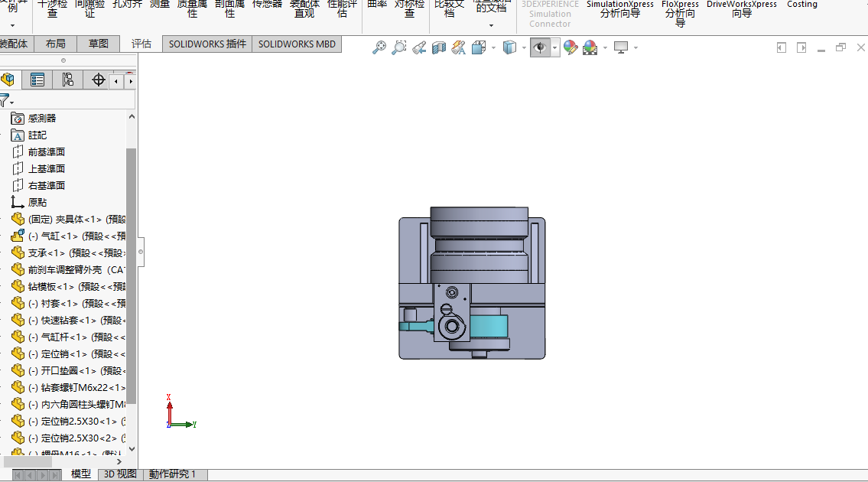The height and width of the screenshot is (482, 868).
Task: Toggle the Hide/Show Items eye button
Action: pyautogui.click(x=540, y=47)
